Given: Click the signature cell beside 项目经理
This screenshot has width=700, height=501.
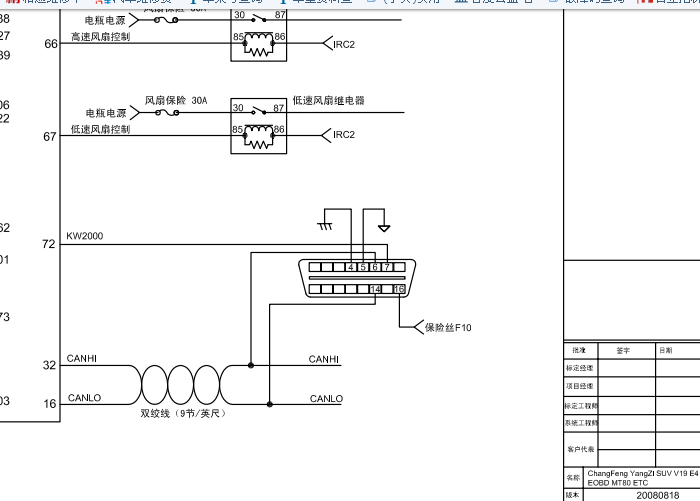Looking at the screenshot, I should pos(627,386).
